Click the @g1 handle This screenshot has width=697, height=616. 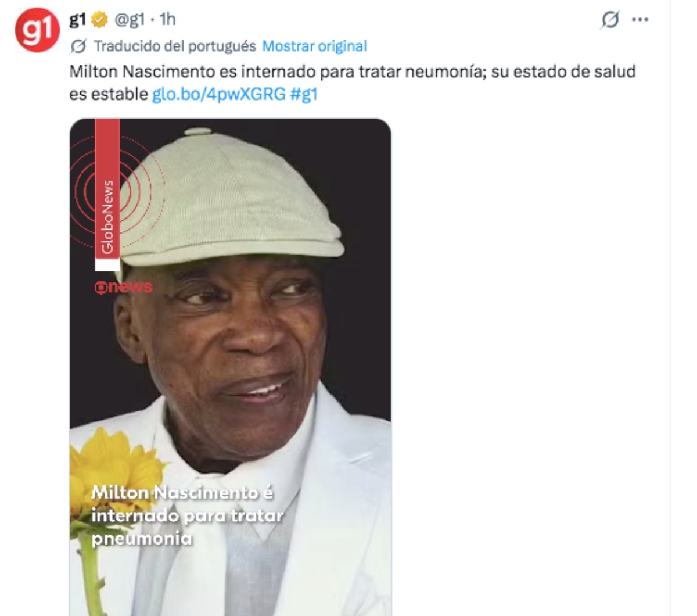click(x=129, y=20)
